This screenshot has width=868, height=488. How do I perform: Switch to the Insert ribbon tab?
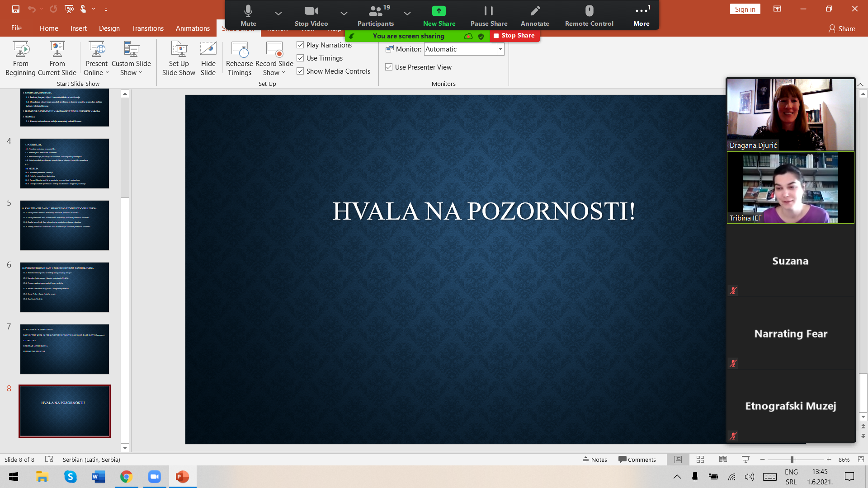point(78,28)
